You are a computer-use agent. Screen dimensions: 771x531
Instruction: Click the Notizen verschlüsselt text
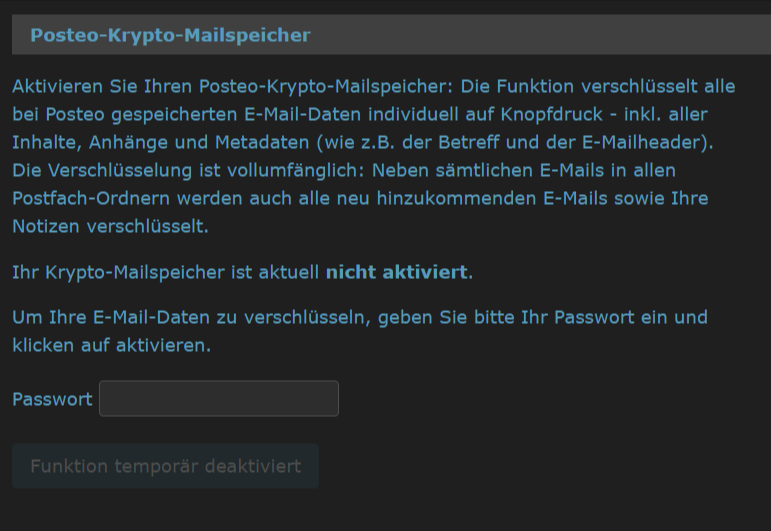tap(110, 226)
